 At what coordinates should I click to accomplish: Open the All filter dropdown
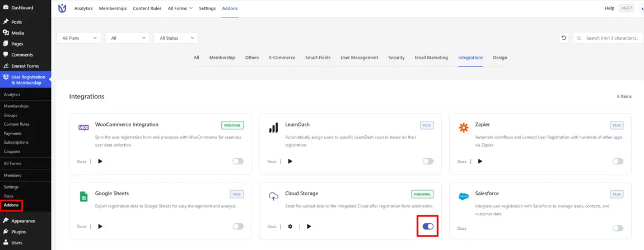127,38
